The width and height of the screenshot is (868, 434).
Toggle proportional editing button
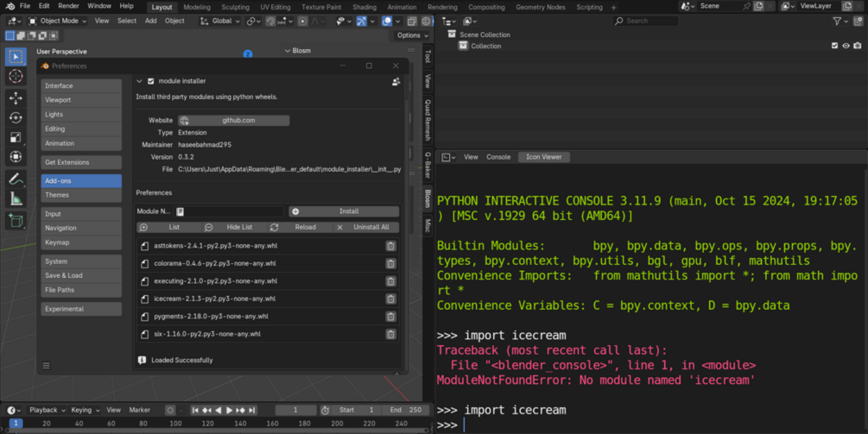pos(302,21)
